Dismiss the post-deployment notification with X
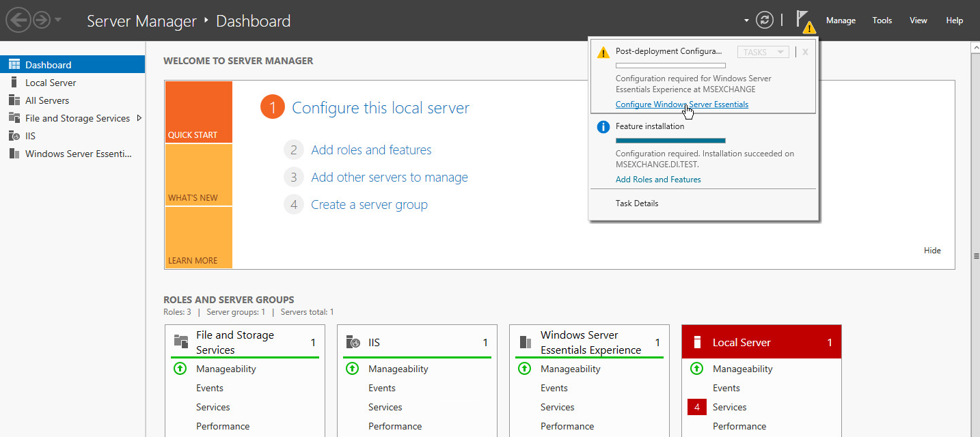The width and height of the screenshot is (980, 437). (x=805, y=52)
